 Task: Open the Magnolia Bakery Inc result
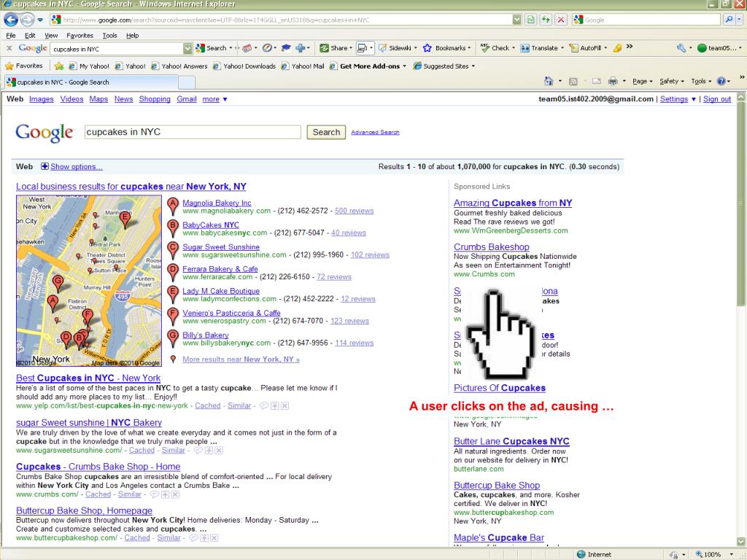[217, 203]
